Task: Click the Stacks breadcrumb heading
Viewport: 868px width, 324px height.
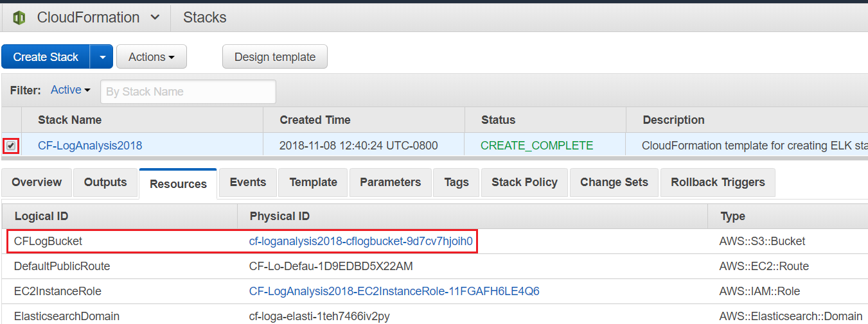Action: (x=205, y=18)
